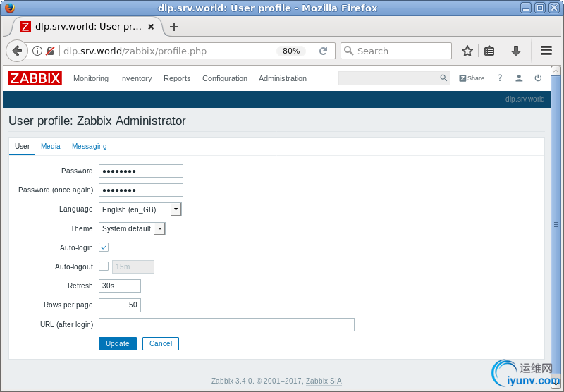Bookmark this page with star icon
564x392 pixels.
pyautogui.click(x=467, y=51)
